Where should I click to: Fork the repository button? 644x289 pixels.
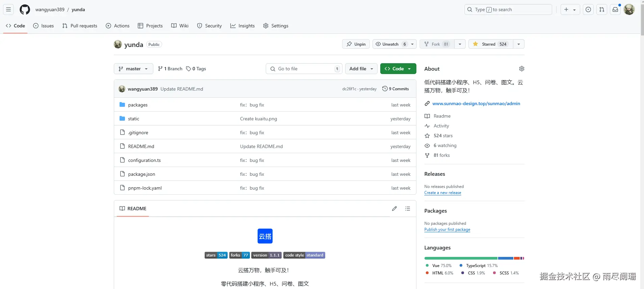437,44
